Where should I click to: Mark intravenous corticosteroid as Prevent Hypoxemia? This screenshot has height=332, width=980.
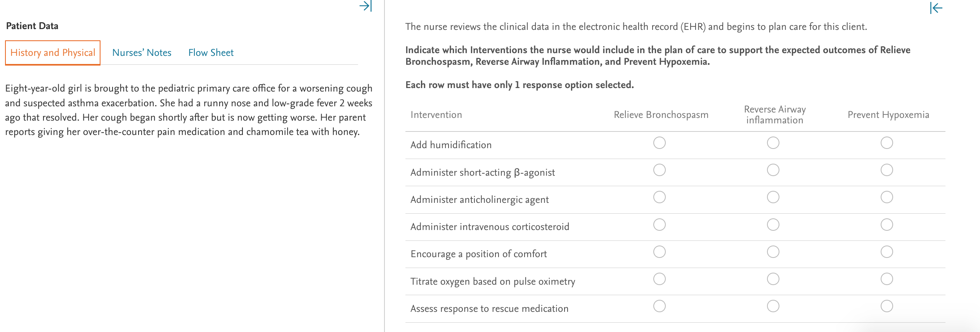887,224
